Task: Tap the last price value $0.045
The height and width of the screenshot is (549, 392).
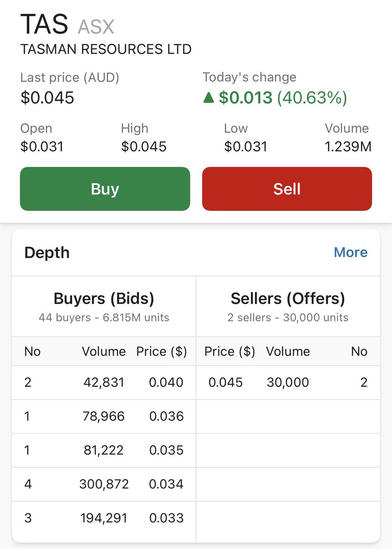Action: (x=47, y=97)
